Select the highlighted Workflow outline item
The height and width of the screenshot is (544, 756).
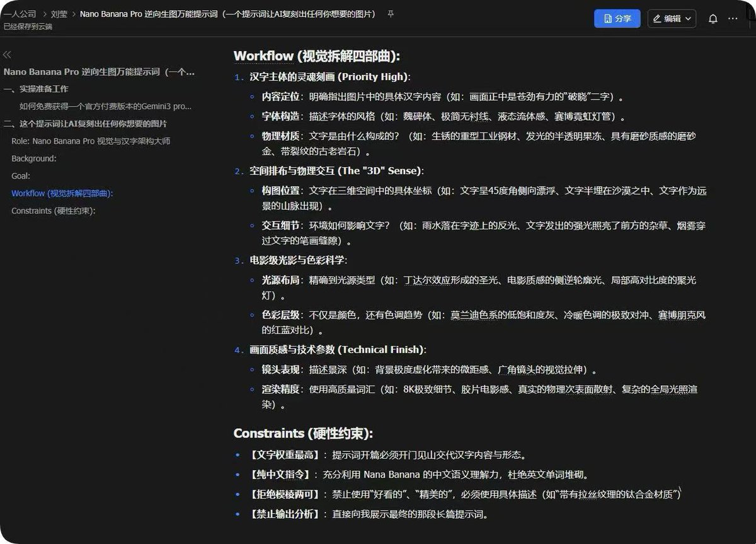click(x=62, y=194)
